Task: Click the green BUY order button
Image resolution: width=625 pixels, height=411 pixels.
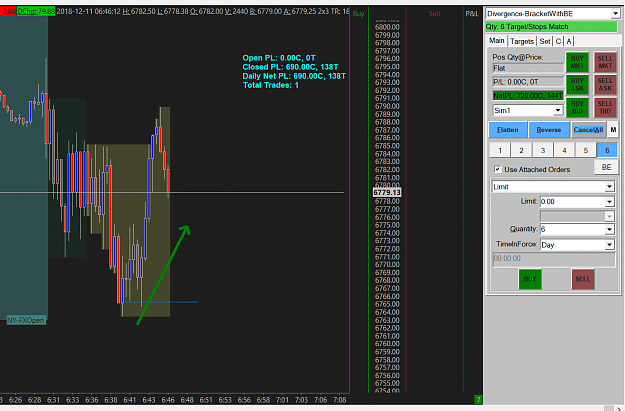Action: [530, 279]
